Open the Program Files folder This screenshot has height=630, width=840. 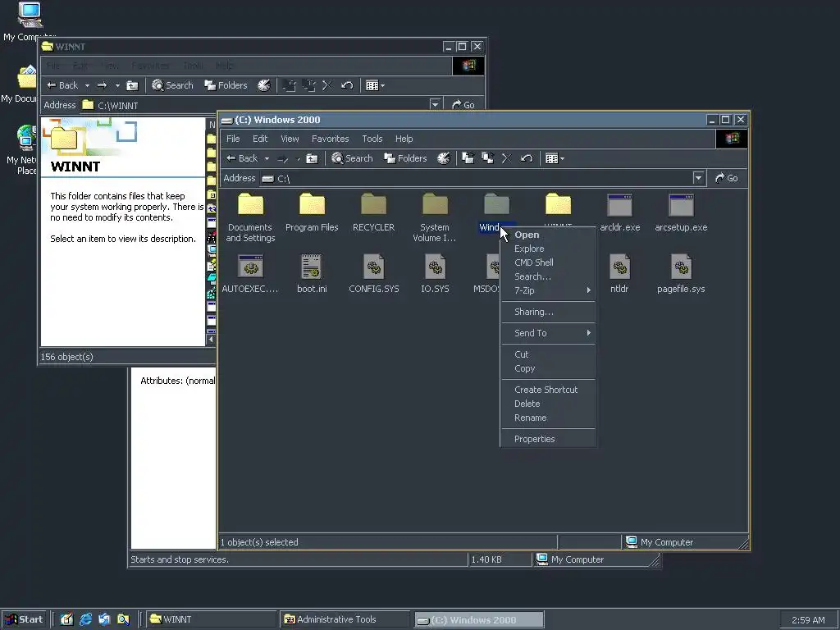pos(312,204)
